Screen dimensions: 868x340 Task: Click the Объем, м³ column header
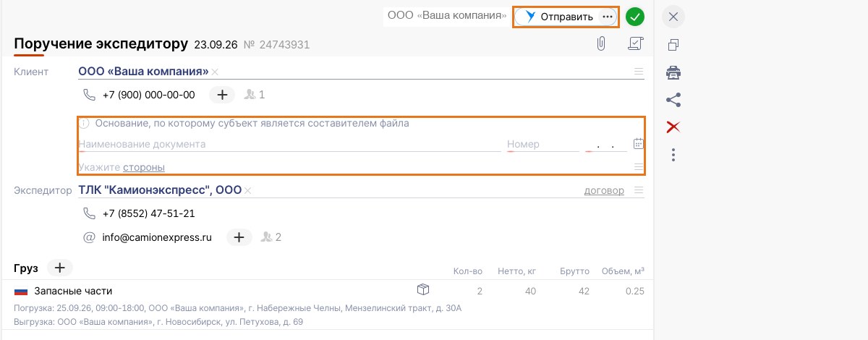pos(623,271)
